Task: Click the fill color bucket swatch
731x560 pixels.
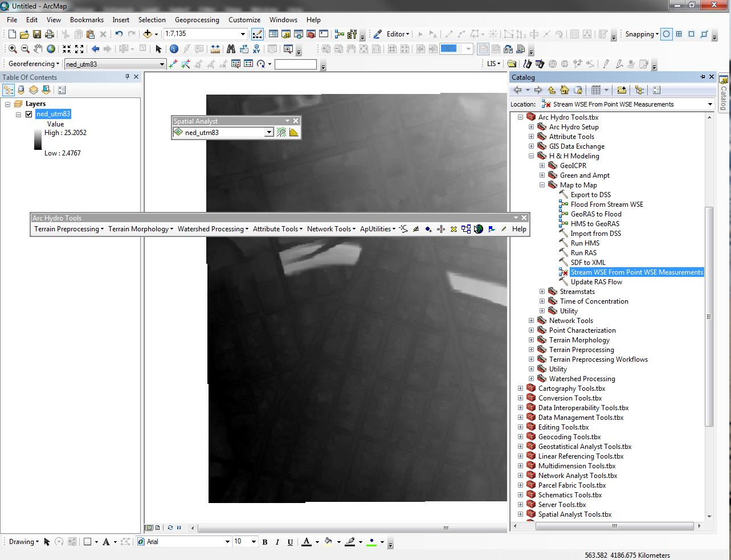Action: (x=328, y=542)
